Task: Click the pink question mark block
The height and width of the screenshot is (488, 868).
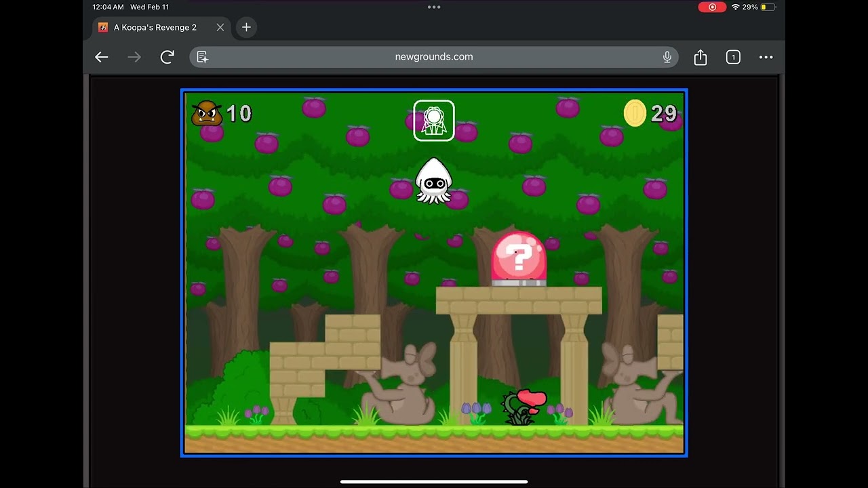Action: click(519, 259)
